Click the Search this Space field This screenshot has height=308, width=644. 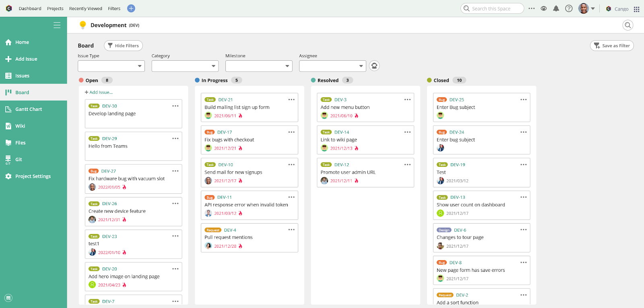495,8
